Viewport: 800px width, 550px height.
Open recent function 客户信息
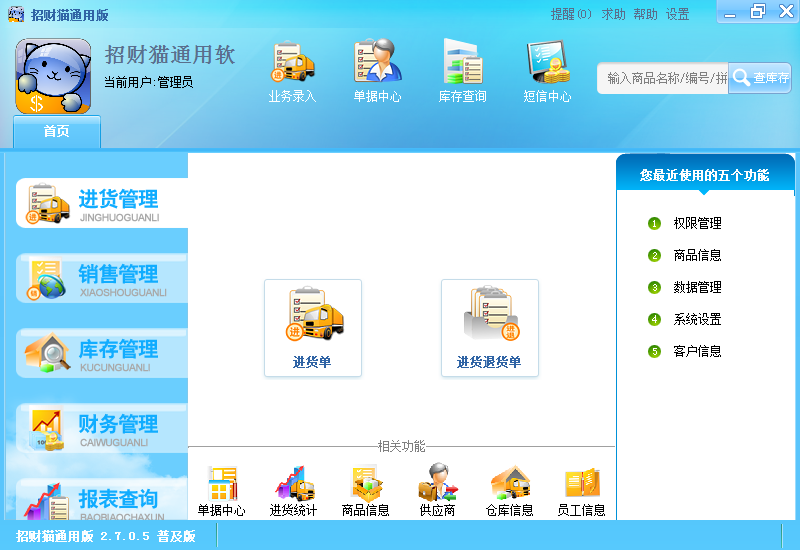pos(697,351)
